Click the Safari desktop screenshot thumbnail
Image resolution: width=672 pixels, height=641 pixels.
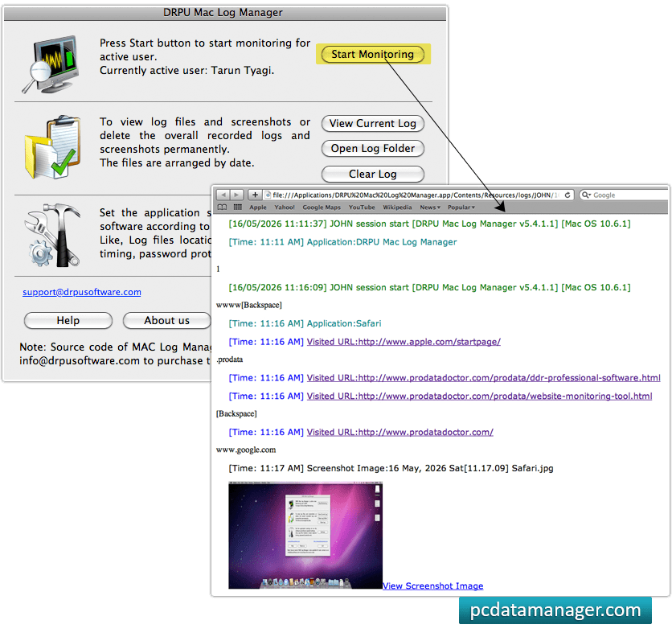click(x=305, y=535)
